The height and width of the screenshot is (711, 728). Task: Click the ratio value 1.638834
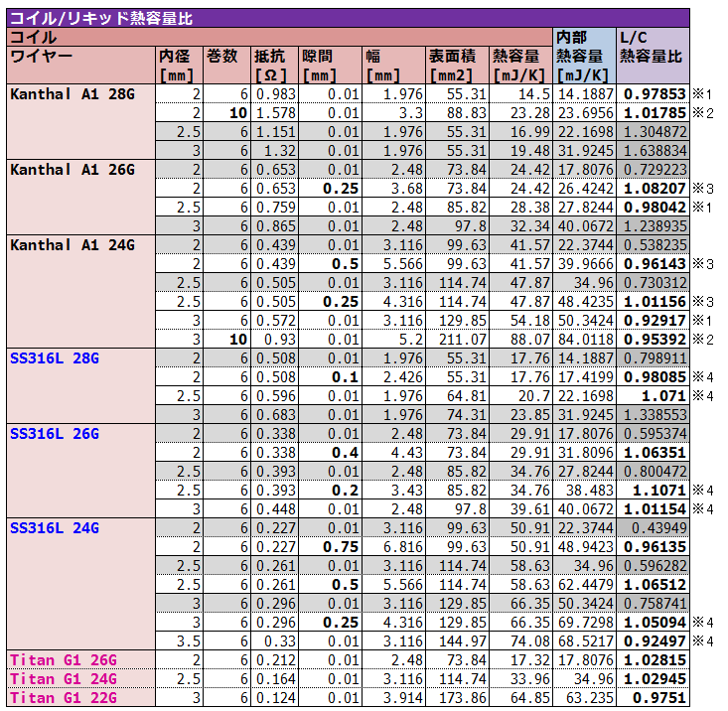[653, 151]
